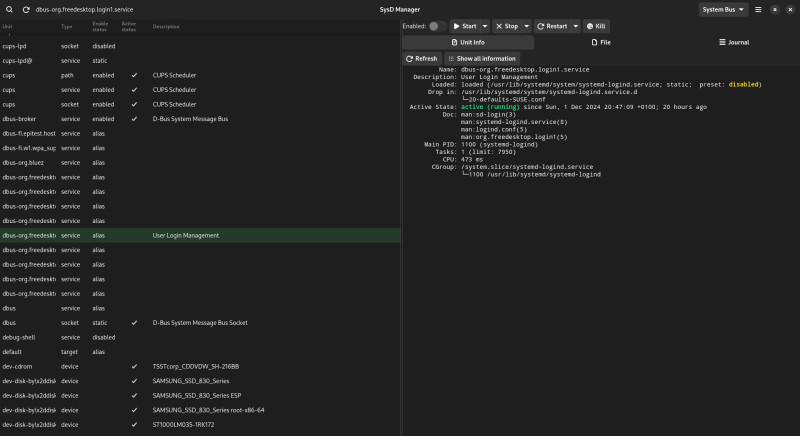
Task: Expand the Start mode dropdown arrow
Action: (x=485, y=26)
